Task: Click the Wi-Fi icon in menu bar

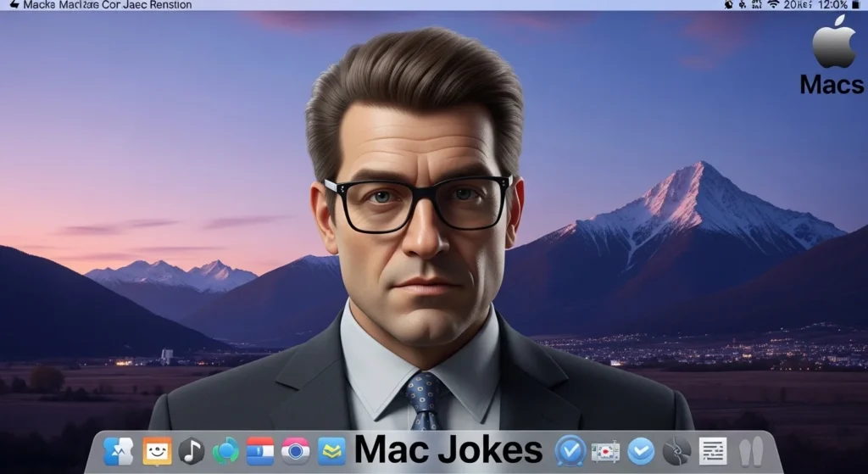Action: 773,4
